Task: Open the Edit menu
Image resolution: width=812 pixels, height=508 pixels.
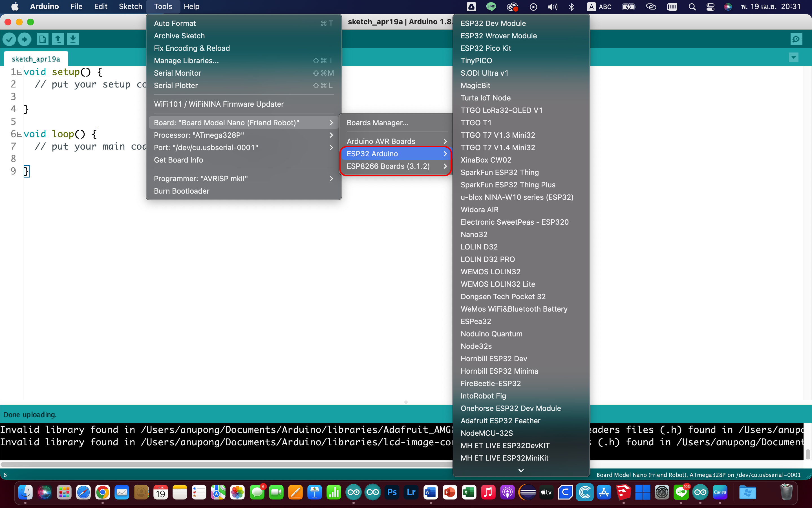Action: click(x=100, y=6)
